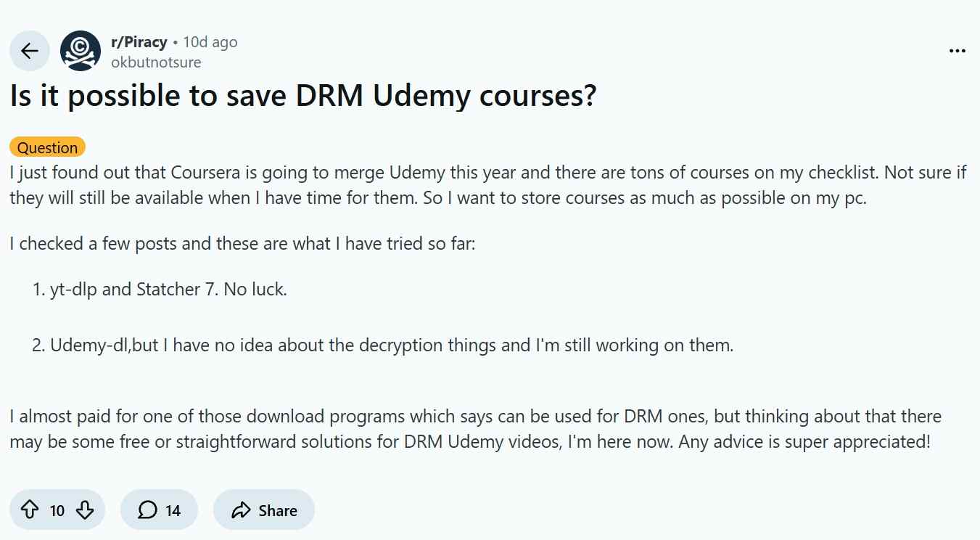
Task: Downvote the post with the down arrow
Action: (84, 510)
